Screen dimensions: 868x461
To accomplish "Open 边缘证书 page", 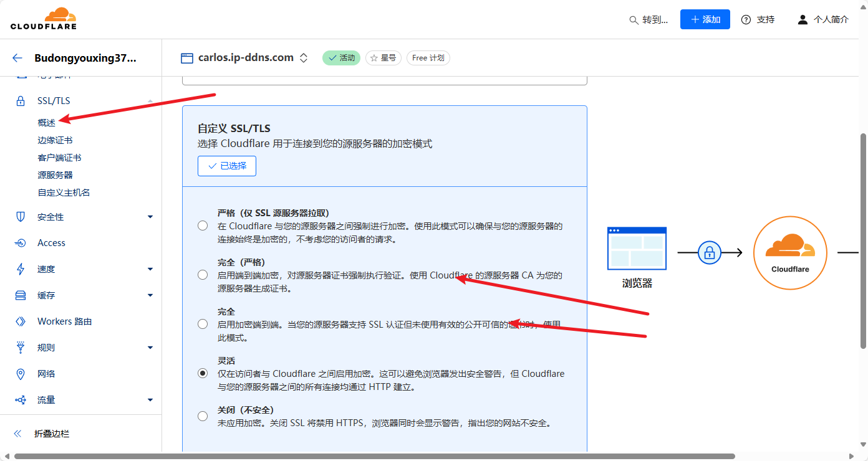I will click(x=55, y=140).
